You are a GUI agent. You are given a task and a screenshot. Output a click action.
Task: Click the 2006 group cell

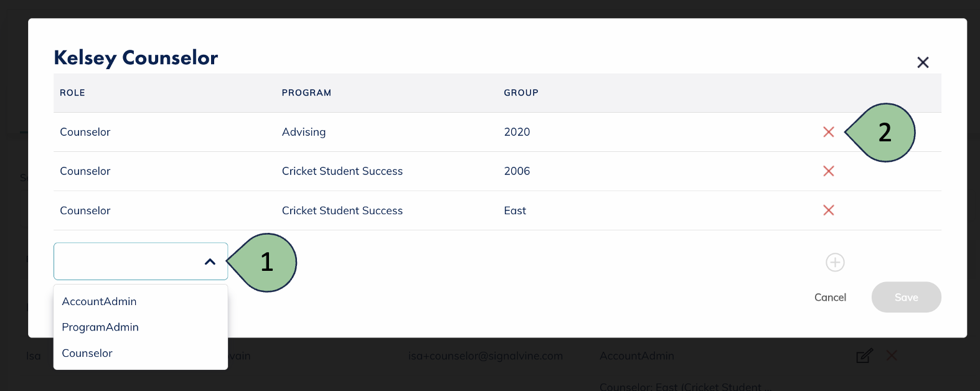(517, 171)
